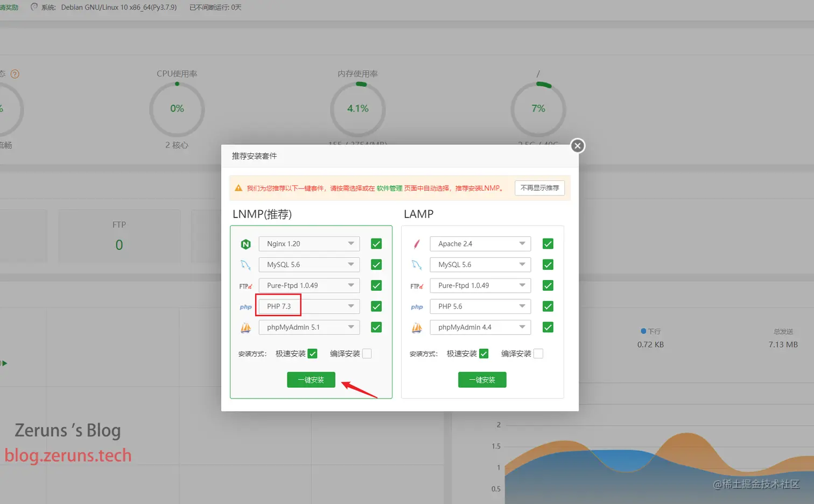Close the recommended install dialog
Screen dimensions: 814x504
point(578,146)
